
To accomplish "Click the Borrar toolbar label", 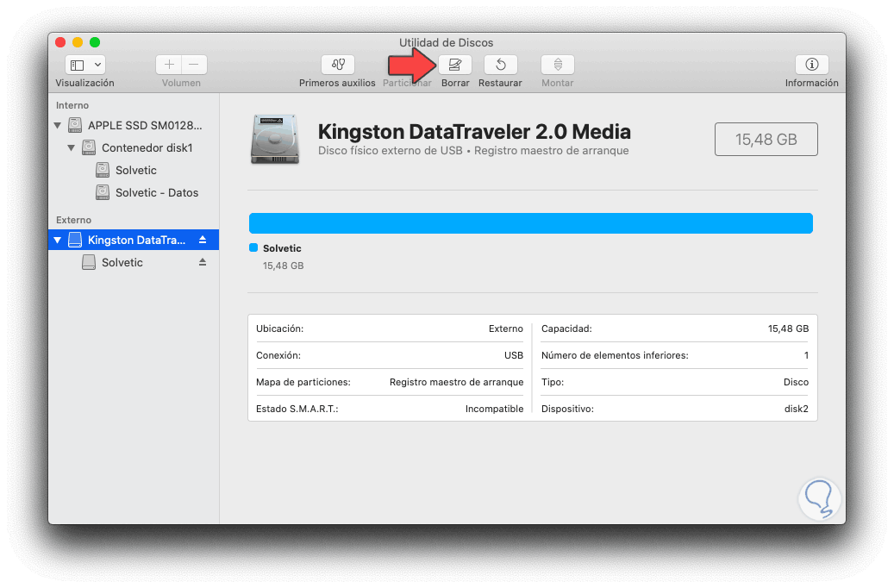I will click(455, 83).
